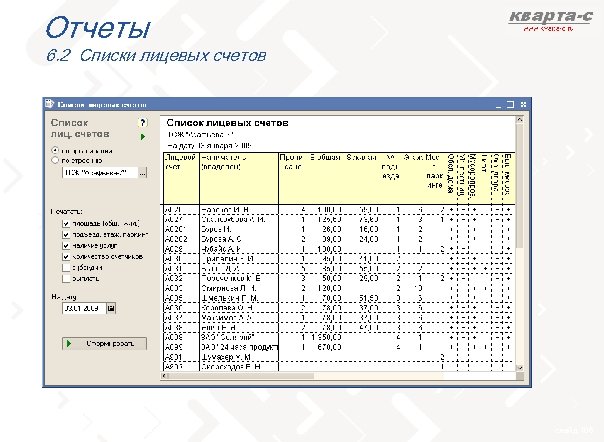Toggle the 'площадь (общ., жил.)' checkbox
The width and height of the screenshot is (604, 442).
coord(66,224)
